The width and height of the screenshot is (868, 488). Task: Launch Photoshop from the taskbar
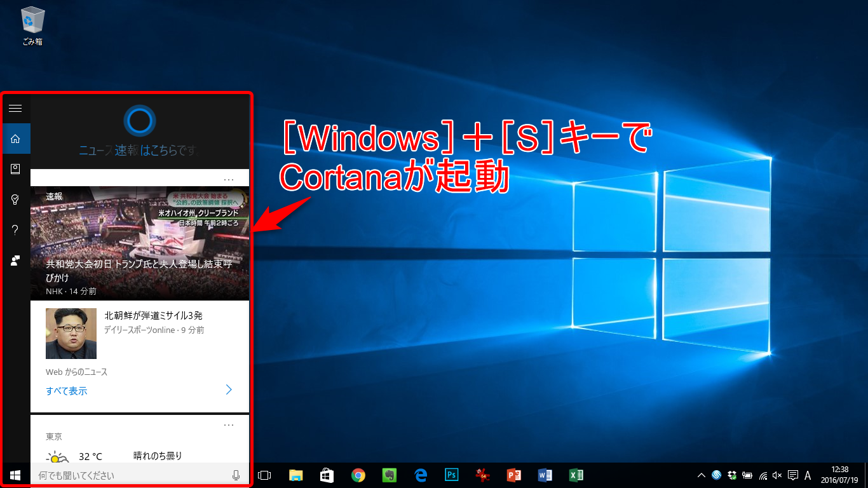(x=452, y=475)
